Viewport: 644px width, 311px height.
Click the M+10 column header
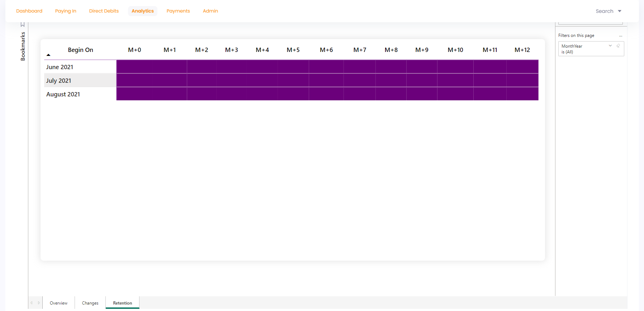click(455, 50)
